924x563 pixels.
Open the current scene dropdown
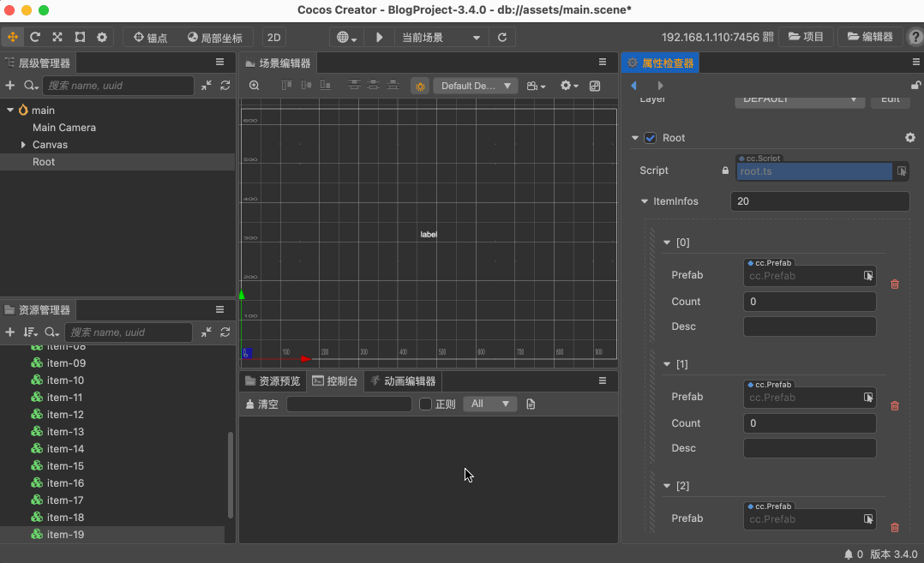(441, 37)
